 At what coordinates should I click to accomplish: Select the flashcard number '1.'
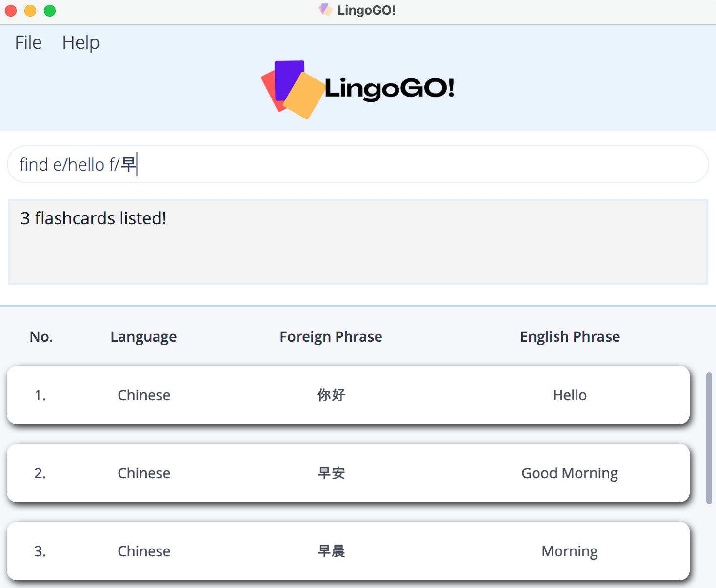click(x=40, y=395)
